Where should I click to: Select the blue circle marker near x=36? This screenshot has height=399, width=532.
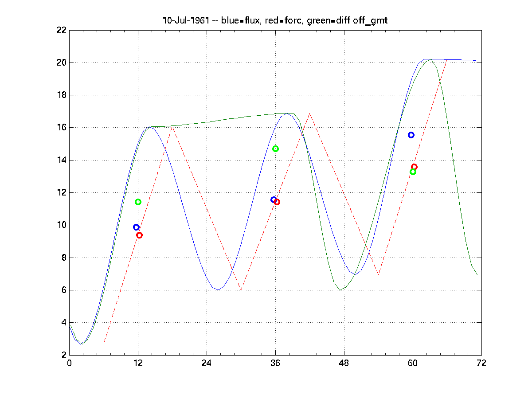tap(274, 200)
